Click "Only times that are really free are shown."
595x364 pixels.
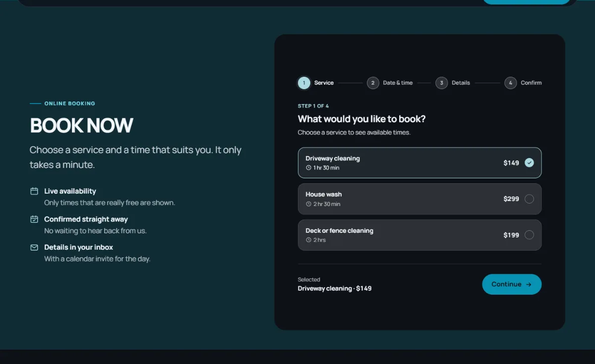[x=110, y=203]
